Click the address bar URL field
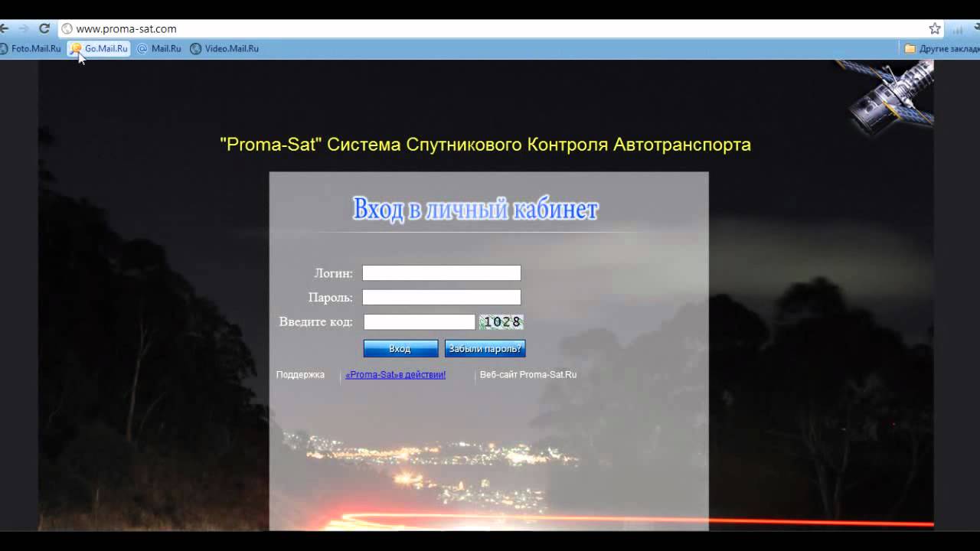This screenshot has height=551, width=980. 501,29
